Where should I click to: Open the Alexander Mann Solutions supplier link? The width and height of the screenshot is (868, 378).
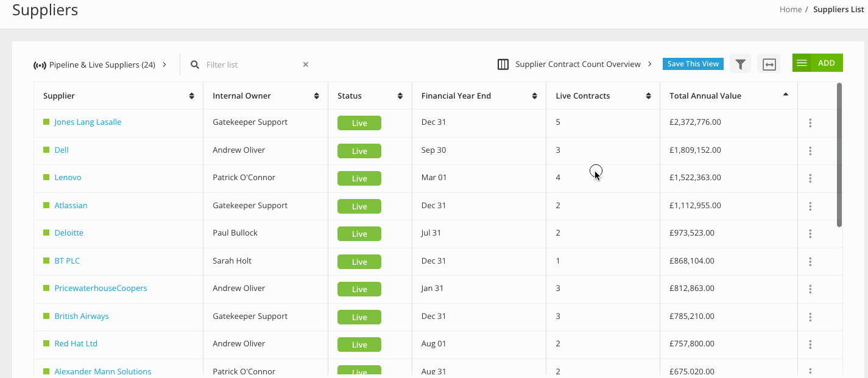click(x=103, y=371)
